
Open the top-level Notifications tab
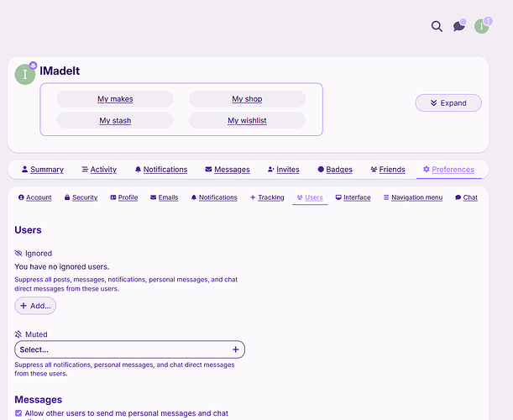(161, 170)
